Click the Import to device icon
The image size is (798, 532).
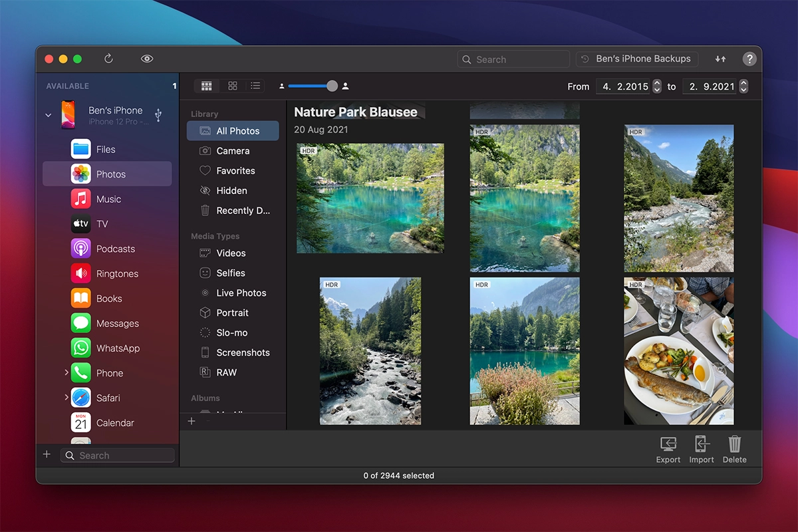701,449
